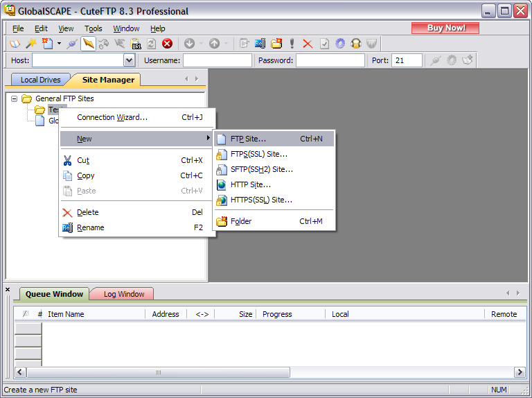The height and width of the screenshot is (398, 532).
Task: Click the add to Site Manager book icon
Action: click(468, 60)
